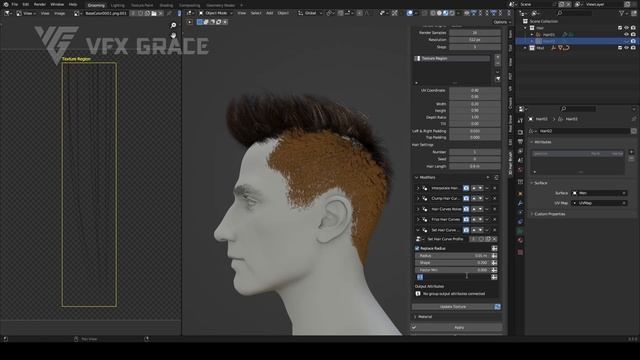
Task: Click minus button beside Texture Region list
Action: (x=498, y=63)
